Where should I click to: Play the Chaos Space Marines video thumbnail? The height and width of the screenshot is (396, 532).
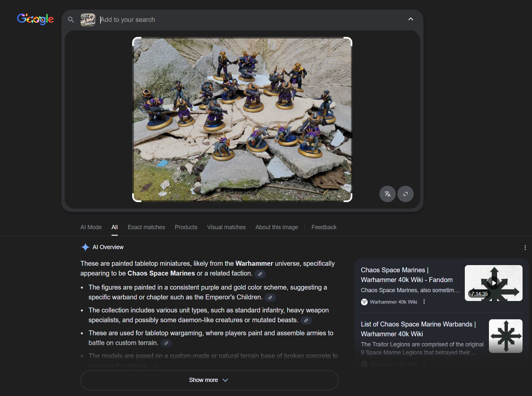click(x=494, y=283)
